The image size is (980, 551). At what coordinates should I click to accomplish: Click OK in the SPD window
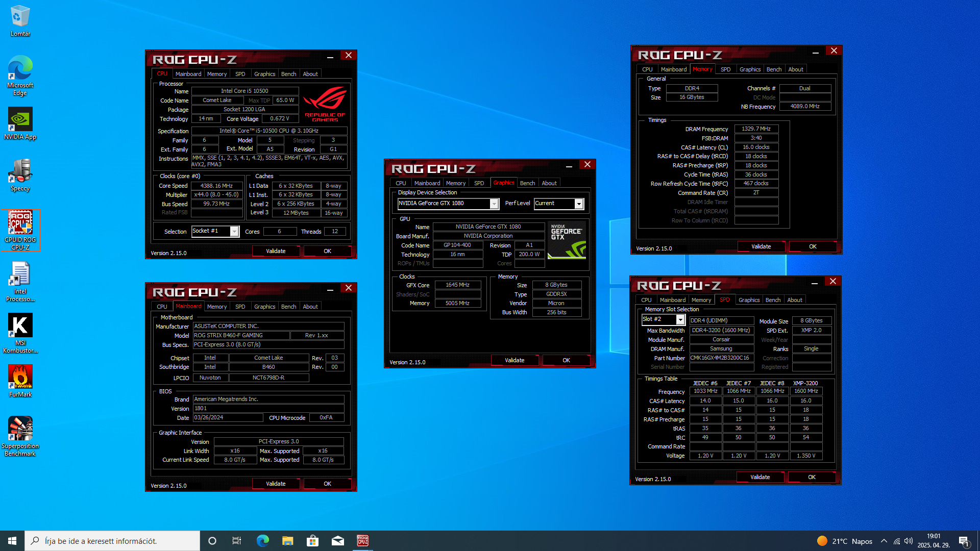(x=812, y=477)
